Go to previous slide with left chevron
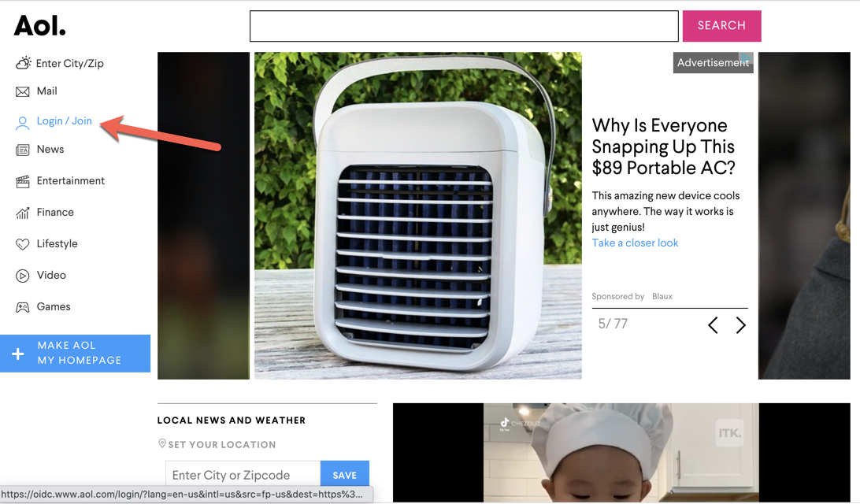The height and width of the screenshot is (504, 860). click(713, 325)
